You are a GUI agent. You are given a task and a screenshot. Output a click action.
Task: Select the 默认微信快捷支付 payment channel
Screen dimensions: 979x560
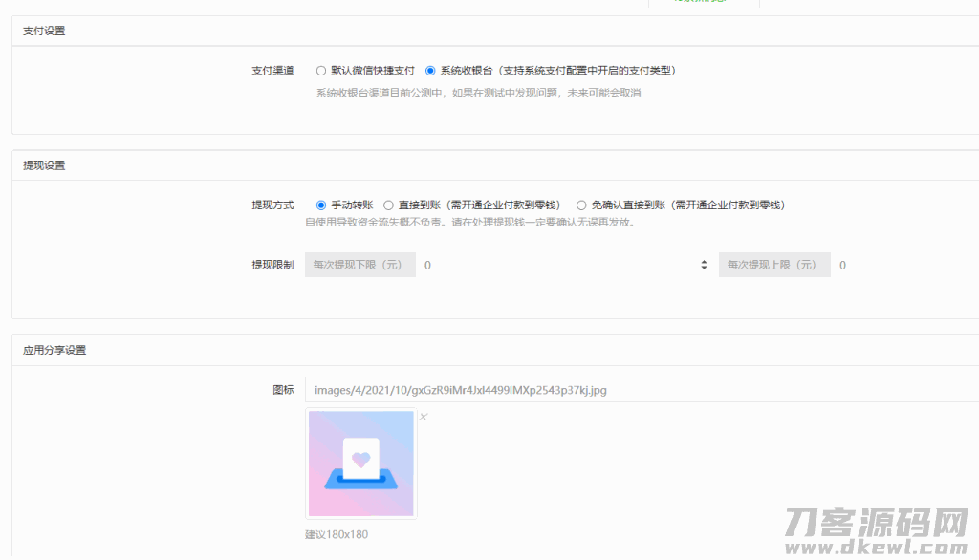tap(321, 71)
